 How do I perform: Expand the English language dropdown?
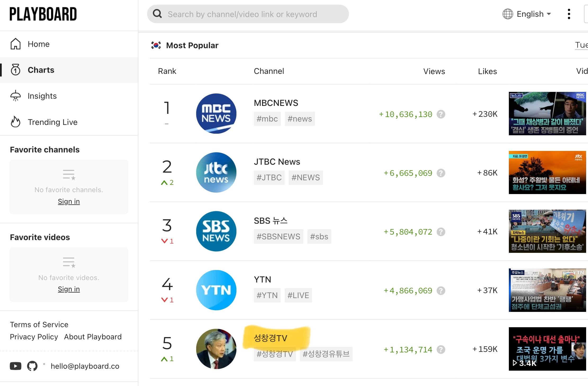tap(527, 14)
